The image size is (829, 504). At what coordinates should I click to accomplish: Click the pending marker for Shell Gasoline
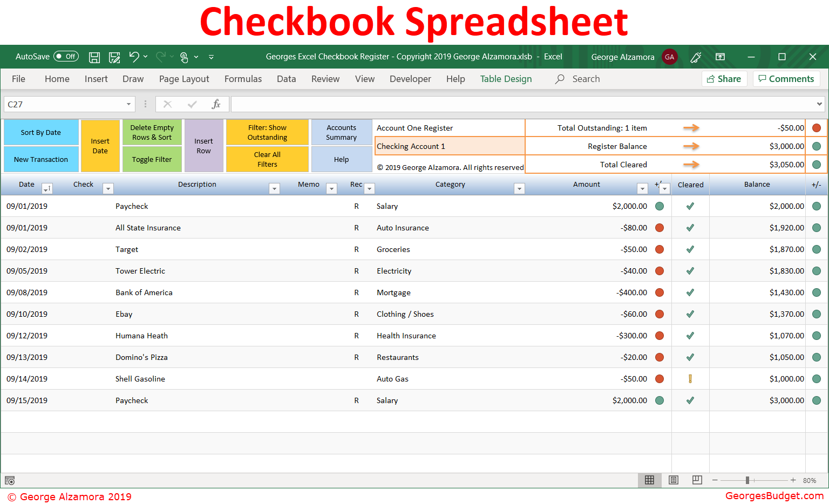pyautogui.click(x=690, y=379)
